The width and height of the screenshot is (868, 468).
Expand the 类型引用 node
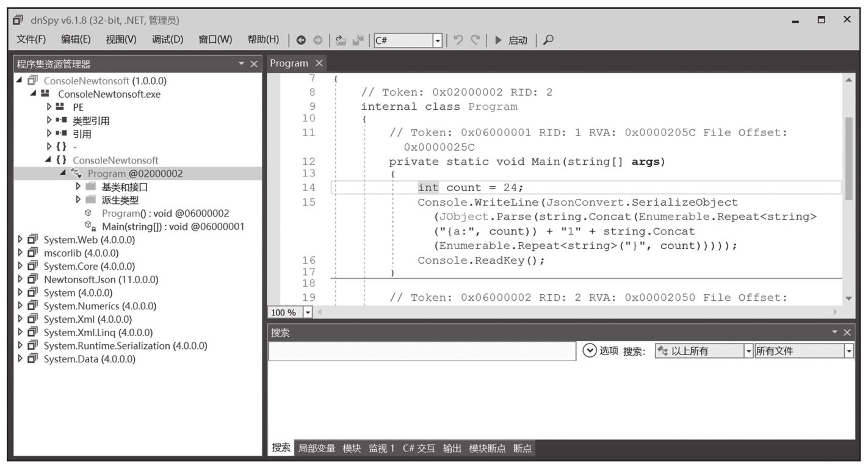point(49,120)
